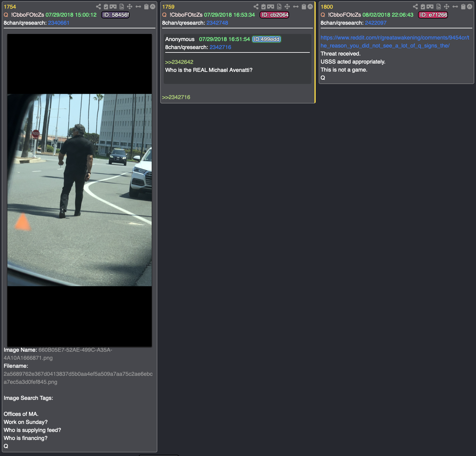Click ID badge cb2064

pyautogui.click(x=275, y=15)
